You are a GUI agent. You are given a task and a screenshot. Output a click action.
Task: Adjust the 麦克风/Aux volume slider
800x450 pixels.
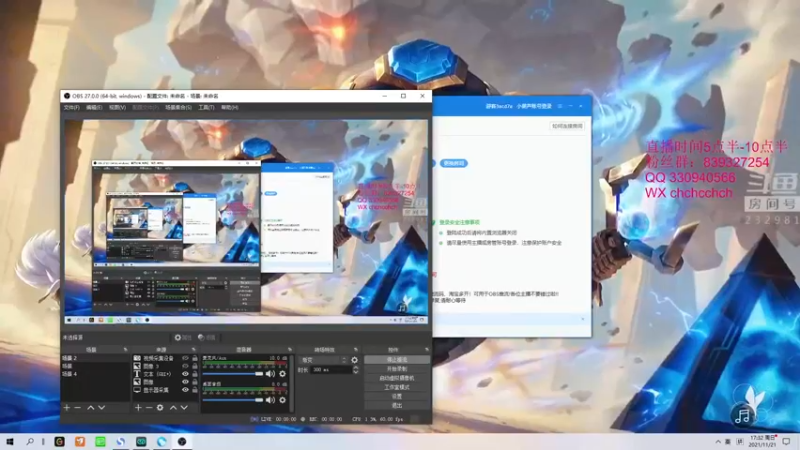pyautogui.click(x=233, y=374)
